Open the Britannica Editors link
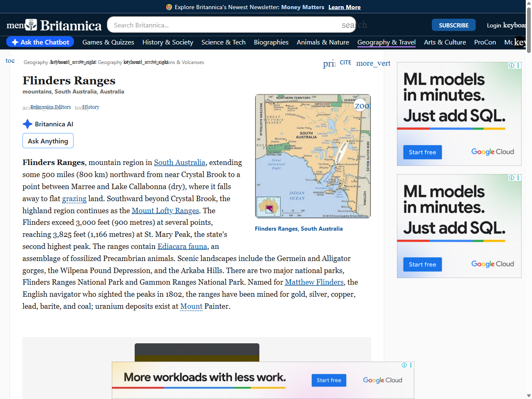The height and width of the screenshot is (399, 532). pyautogui.click(x=51, y=107)
